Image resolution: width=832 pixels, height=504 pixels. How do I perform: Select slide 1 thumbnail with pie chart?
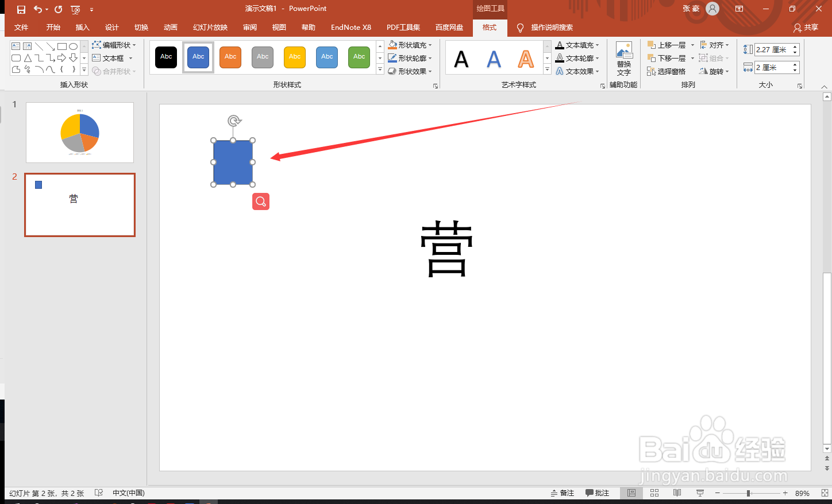coord(79,132)
